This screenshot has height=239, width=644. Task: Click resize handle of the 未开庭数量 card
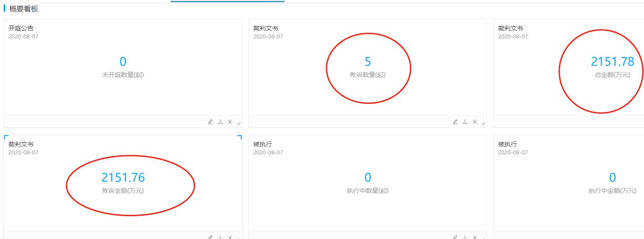(x=239, y=124)
